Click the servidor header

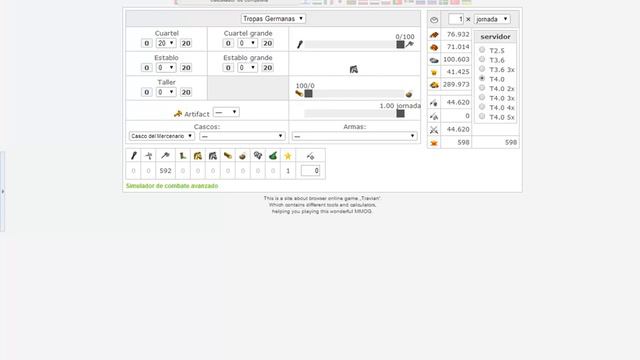click(496, 37)
